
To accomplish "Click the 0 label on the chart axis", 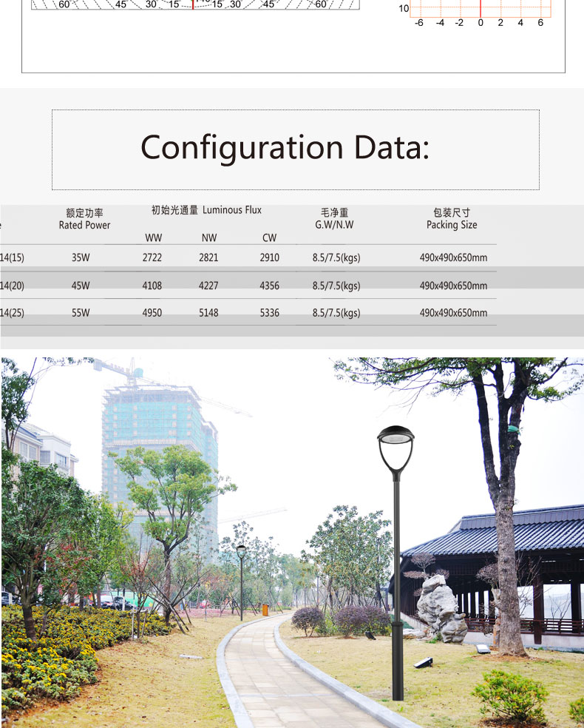I will (x=480, y=23).
